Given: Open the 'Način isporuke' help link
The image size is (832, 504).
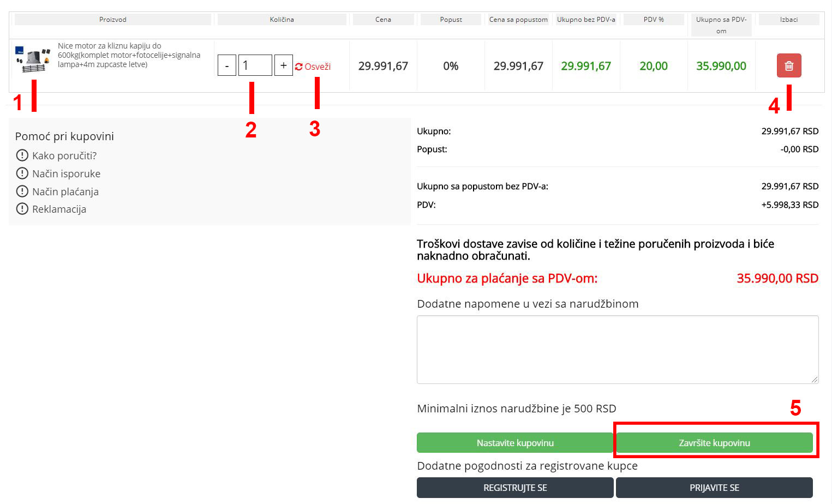Looking at the screenshot, I should (66, 173).
